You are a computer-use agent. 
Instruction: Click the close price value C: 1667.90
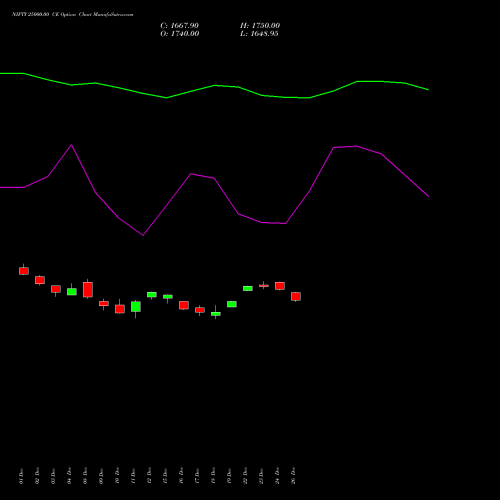179,26
